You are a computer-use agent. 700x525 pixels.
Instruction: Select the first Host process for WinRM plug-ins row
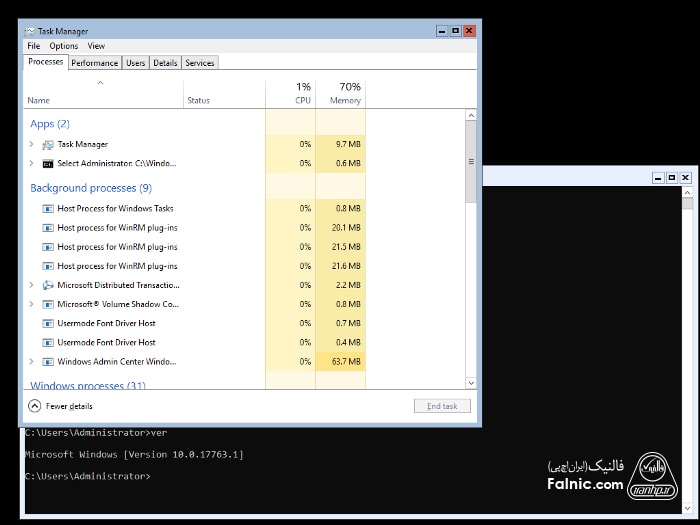coord(117,228)
